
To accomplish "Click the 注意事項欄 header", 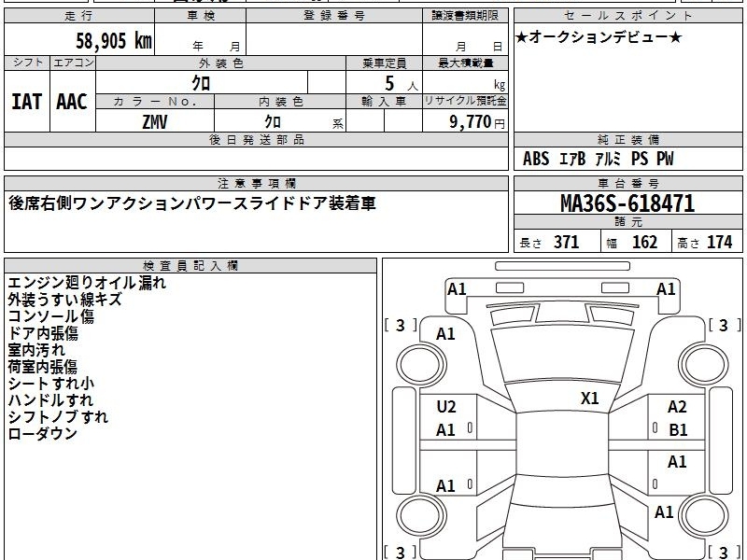I will tap(256, 183).
